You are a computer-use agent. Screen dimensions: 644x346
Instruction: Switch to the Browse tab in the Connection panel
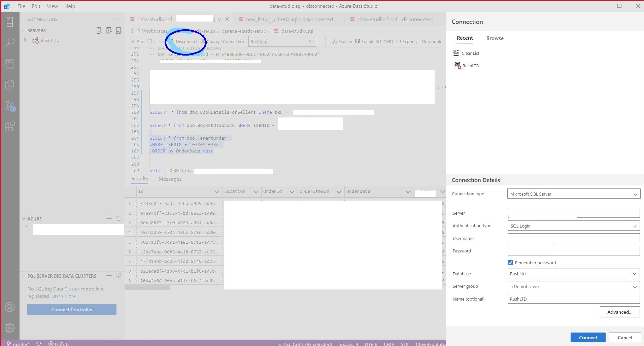click(x=495, y=38)
